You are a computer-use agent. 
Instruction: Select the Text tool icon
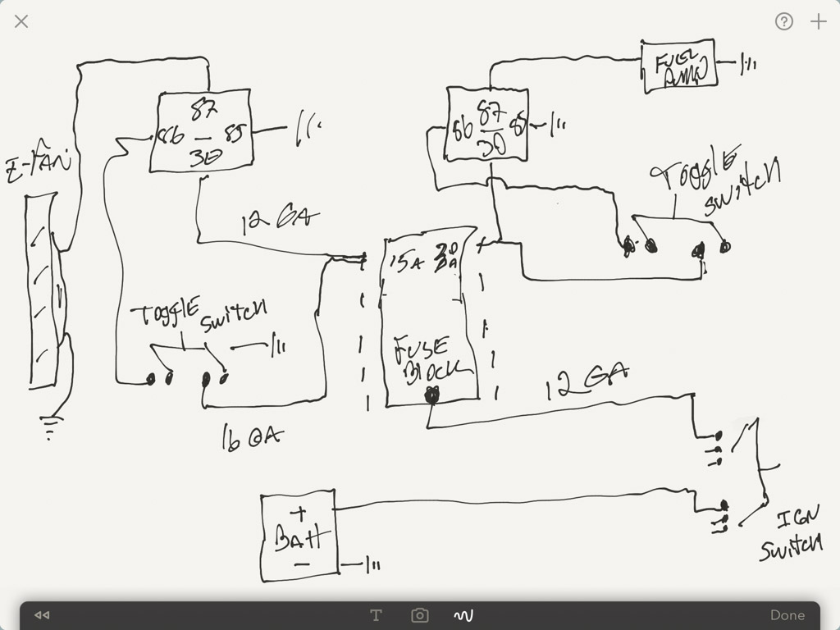(376, 615)
